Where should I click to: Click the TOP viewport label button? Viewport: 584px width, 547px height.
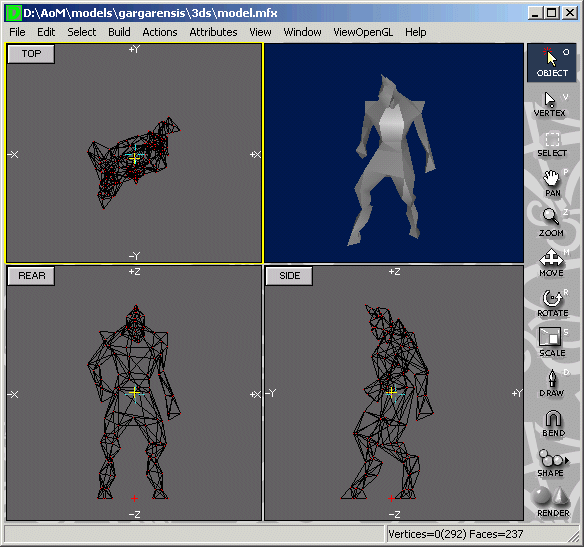[31, 54]
